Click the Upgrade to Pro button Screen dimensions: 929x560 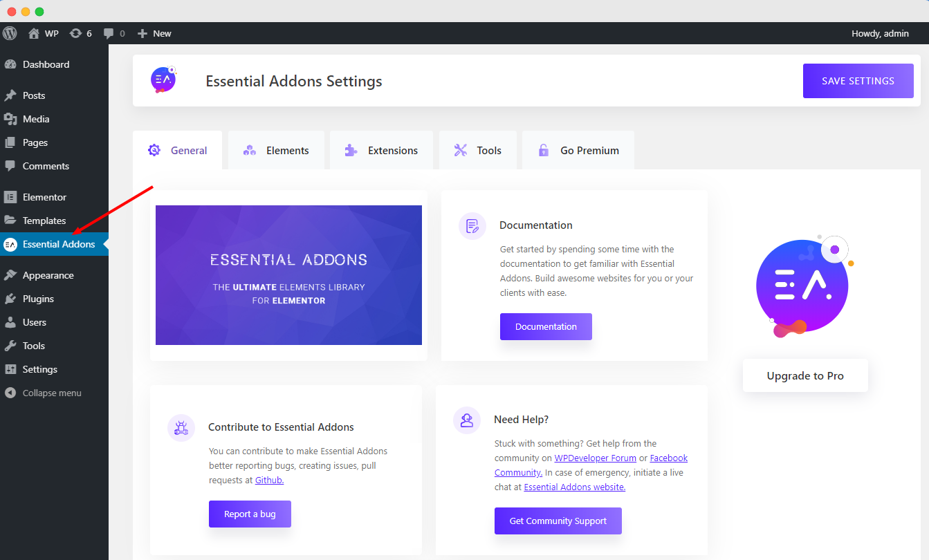[805, 375]
